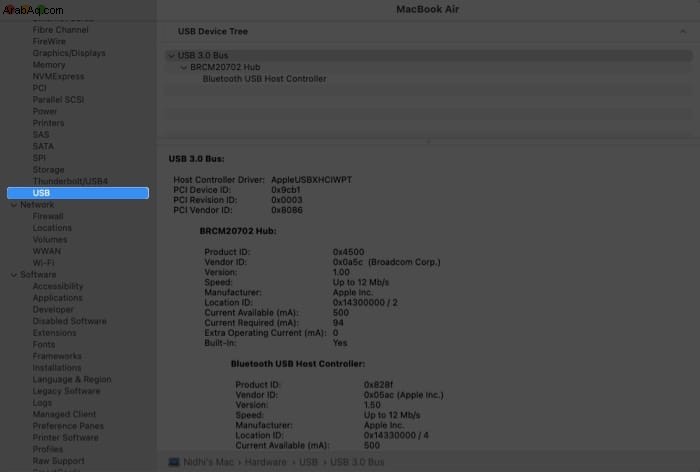Viewport: 700px width, 472px height.
Task: Select Bluetooth USB Host Controller tree row
Action: tap(429, 79)
